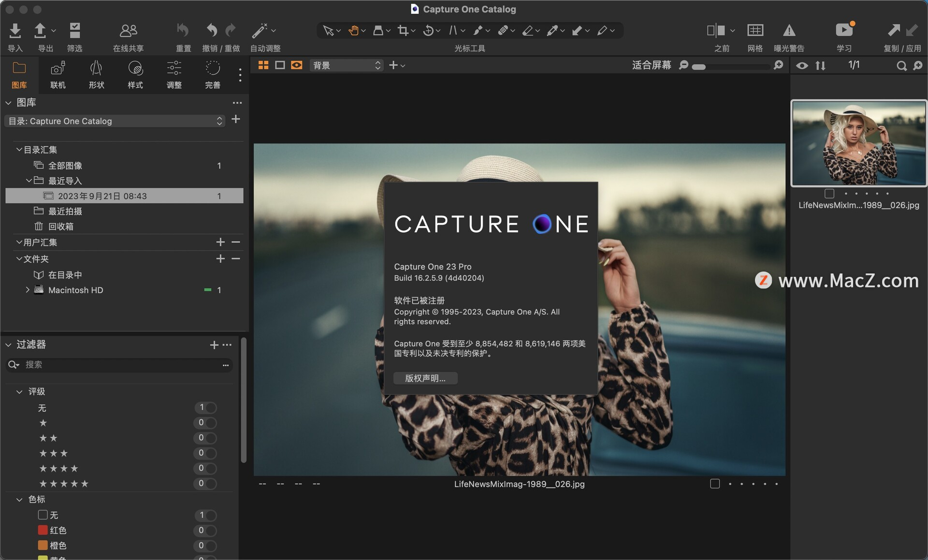The width and height of the screenshot is (928, 560).
Task: Collapse 最近导入 folder
Action: point(29,181)
